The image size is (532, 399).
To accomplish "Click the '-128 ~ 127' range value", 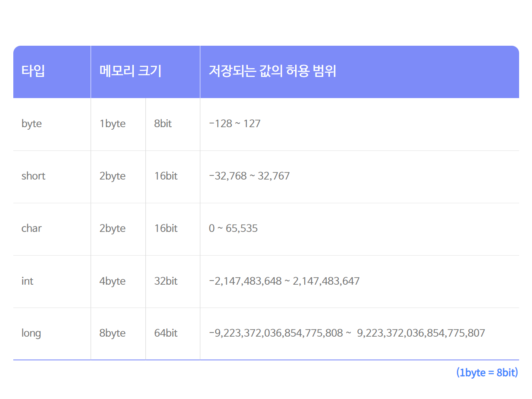I will (x=234, y=124).
